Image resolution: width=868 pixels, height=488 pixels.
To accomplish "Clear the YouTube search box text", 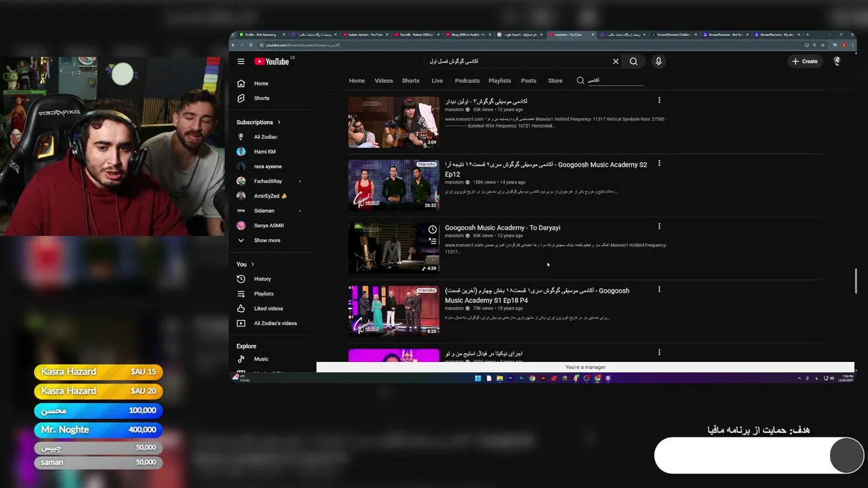I will pyautogui.click(x=616, y=61).
